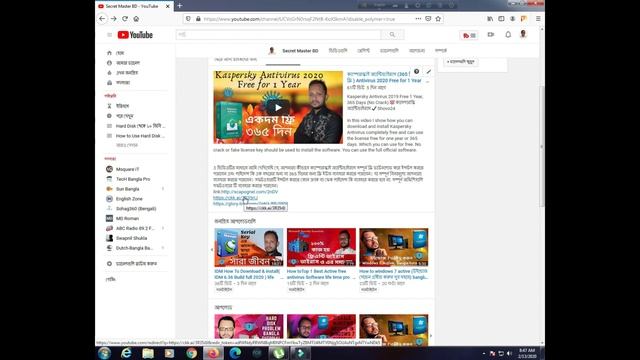Focus the YouTube search box
Image resolution: width=640 pixels, height=360 pixels.
point(278,35)
